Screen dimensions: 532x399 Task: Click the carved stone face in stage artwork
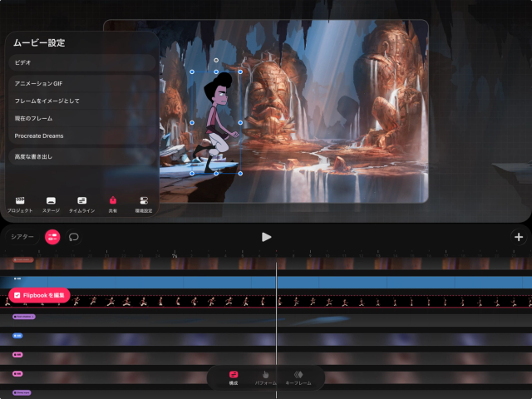click(269, 93)
